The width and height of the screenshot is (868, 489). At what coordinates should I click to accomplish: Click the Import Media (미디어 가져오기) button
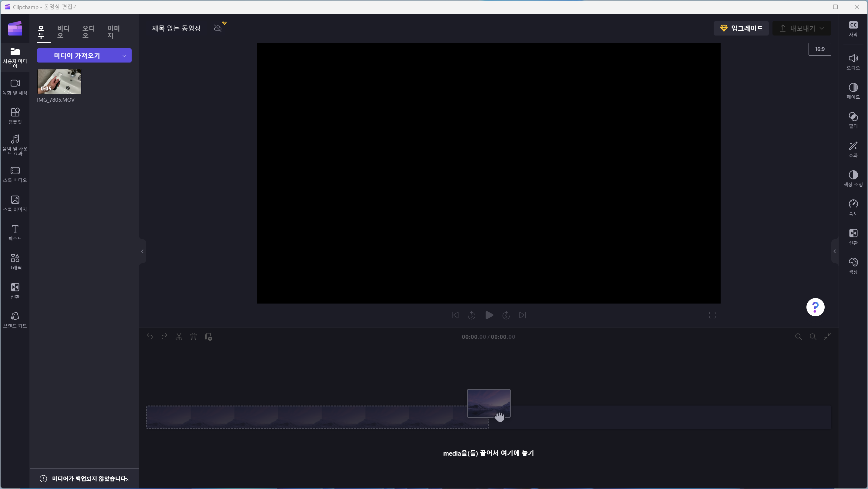pos(77,56)
